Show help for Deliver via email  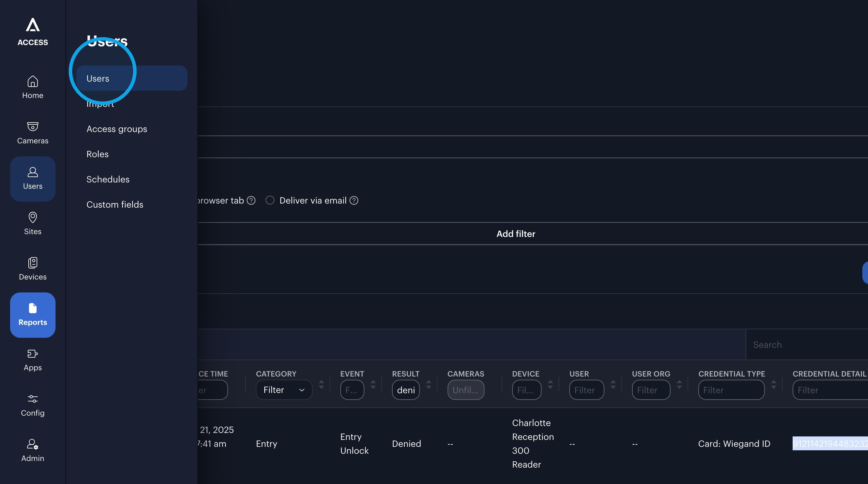click(354, 201)
